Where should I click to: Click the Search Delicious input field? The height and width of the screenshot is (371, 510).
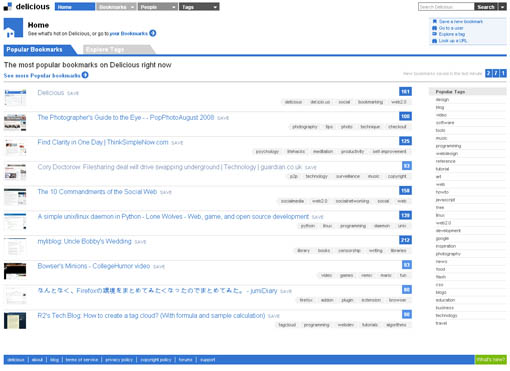tap(446, 7)
